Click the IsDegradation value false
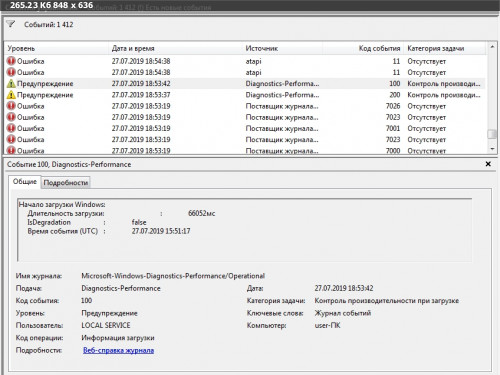Viewport: 500px width, 375px height. 139,222
